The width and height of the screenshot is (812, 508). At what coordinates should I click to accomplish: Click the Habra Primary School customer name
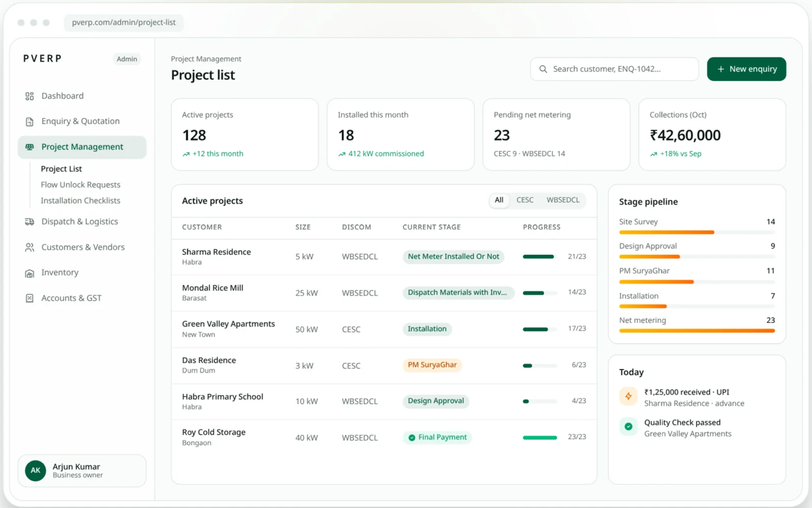223,397
